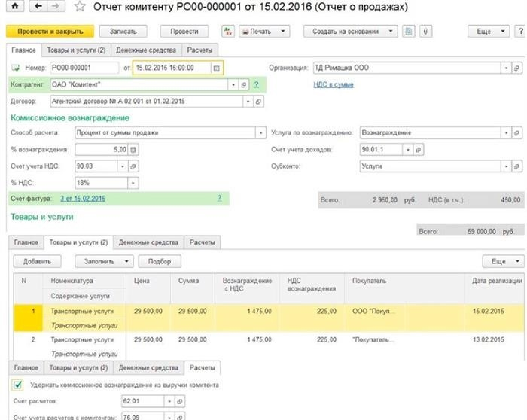Navigate back with the left arrow

pos(38,6)
